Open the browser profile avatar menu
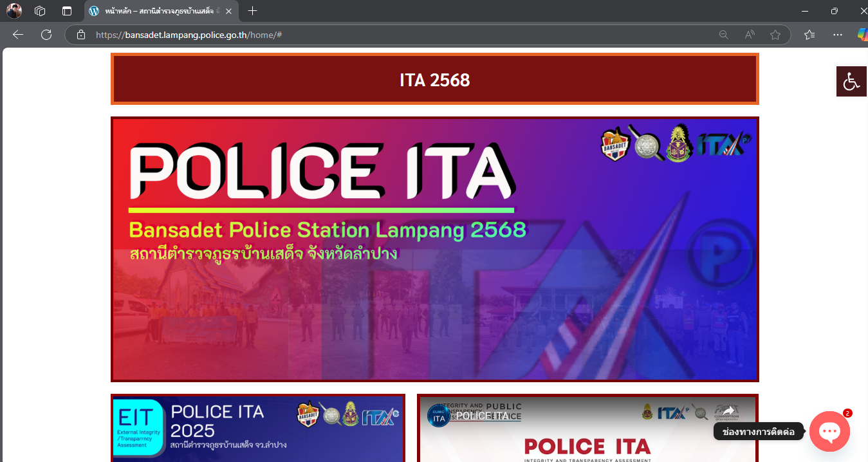The height and width of the screenshot is (462, 868). 14,11
